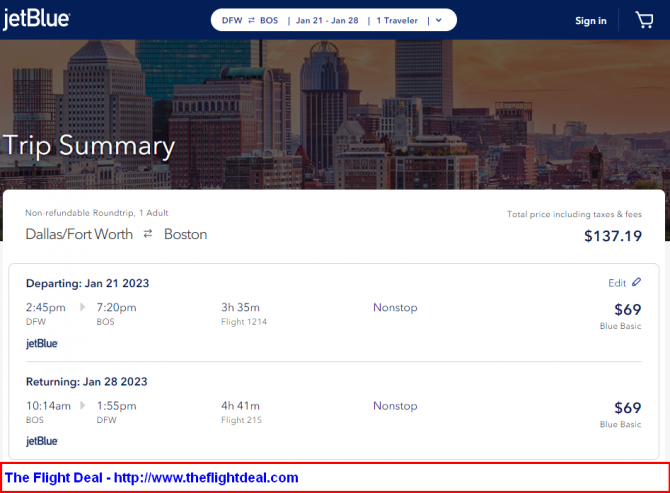The image size is (670, 493).
Task: Click the 7:20pm arrival time
Action: coord(116,308)
